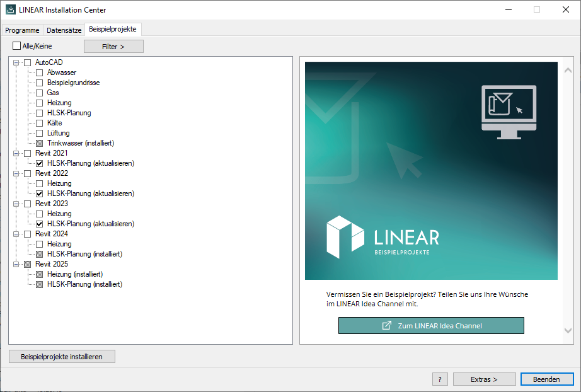Click scroll up arrow in preview panel

568,71
